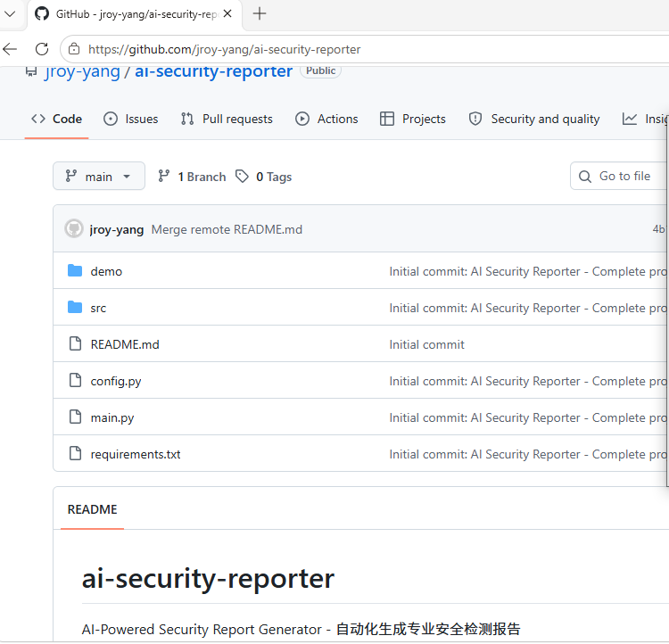The width and height of the screenshot is (669, 644).
Task: Click the Security shield icon
Action: (475, 119)
